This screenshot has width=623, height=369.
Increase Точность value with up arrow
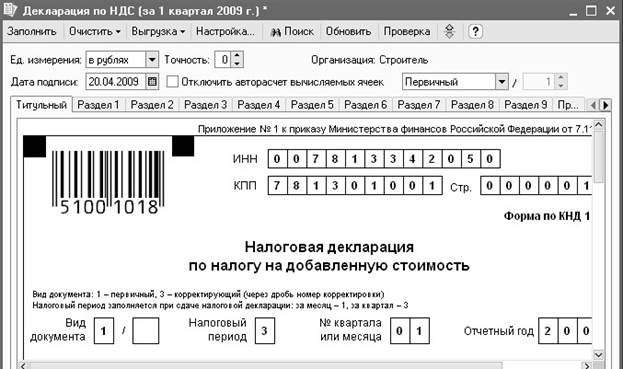(237, 56)
